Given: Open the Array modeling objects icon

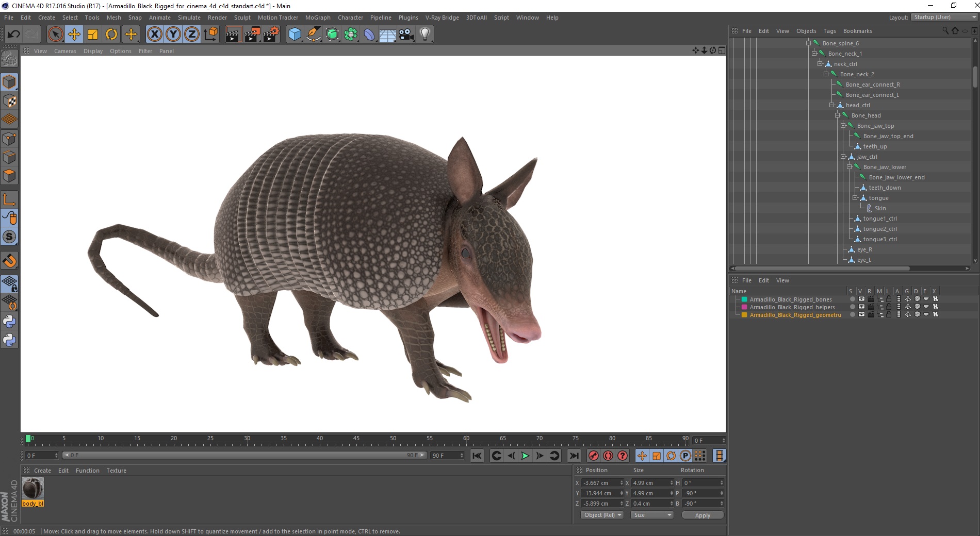Looking at the screenshot, I should tap(351, 35).
